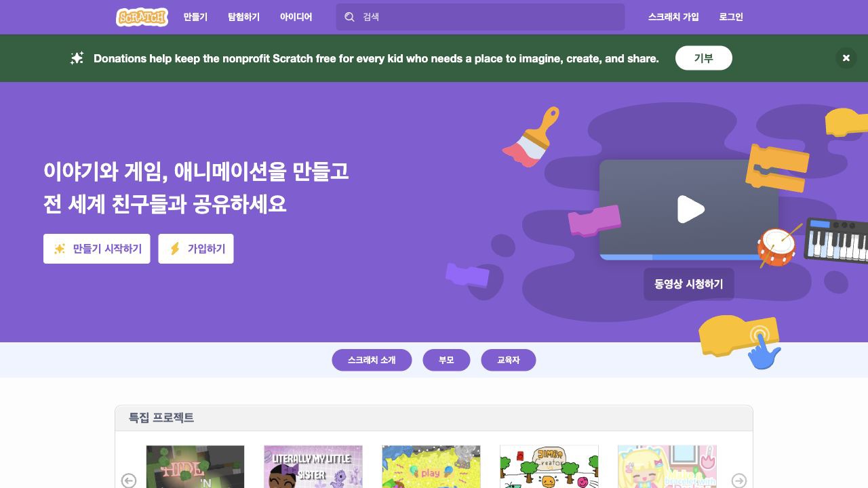
Task: Open the Literally My Little Sister thumbnail
Action: [313, 467]
